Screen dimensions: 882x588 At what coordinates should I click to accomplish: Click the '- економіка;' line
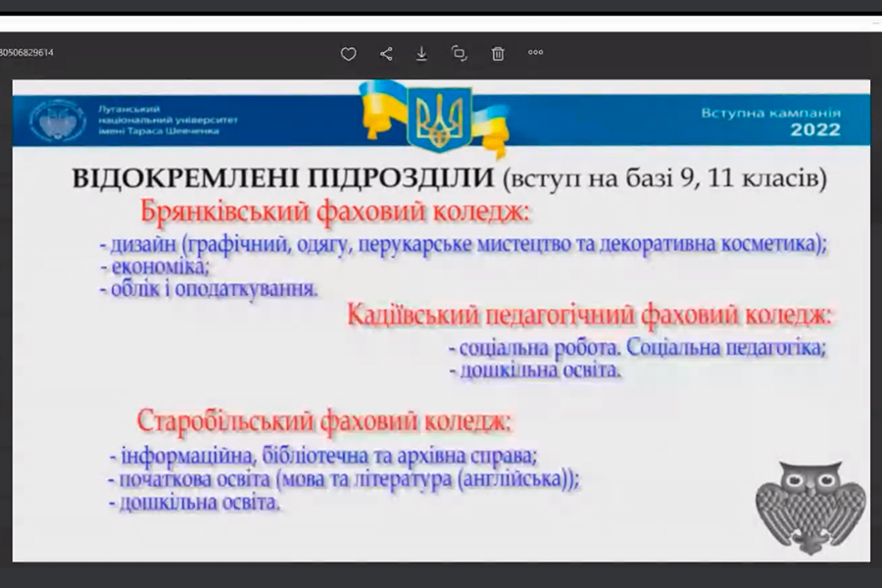(x=155, y=267)
